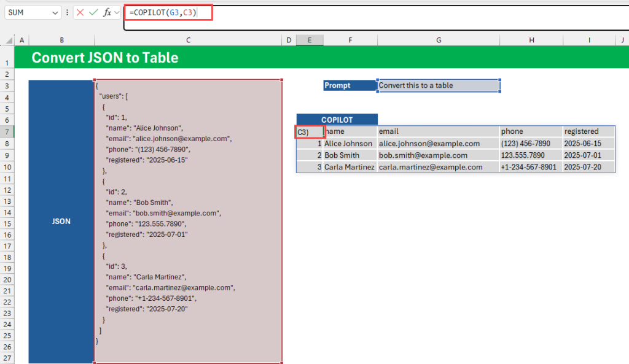Select cell bob.smith@example.com in the table
The height and width of the screenshot is (364, 629).
[439, 155]
